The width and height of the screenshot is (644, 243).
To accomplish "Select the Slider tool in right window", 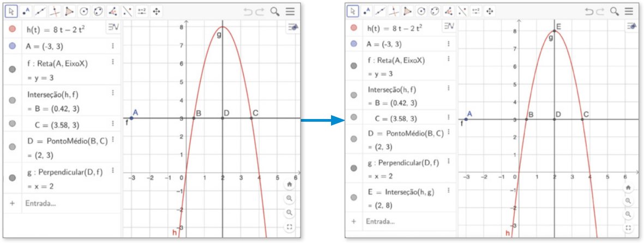I will [x=476, y=11].
